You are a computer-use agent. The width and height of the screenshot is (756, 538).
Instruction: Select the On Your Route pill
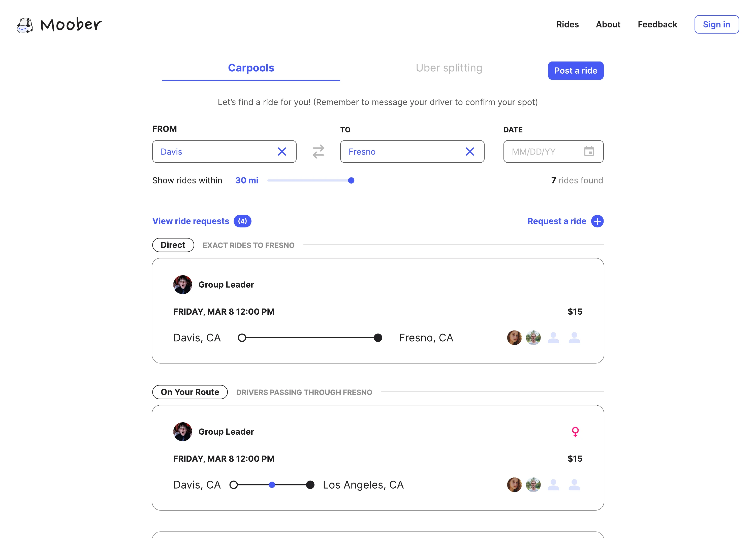[190, 392]
